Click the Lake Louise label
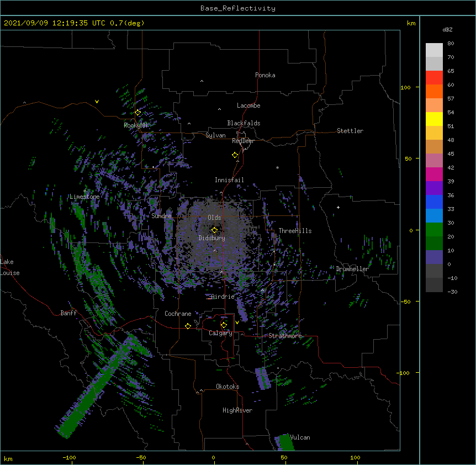The image size is (476, 465). 10,267
